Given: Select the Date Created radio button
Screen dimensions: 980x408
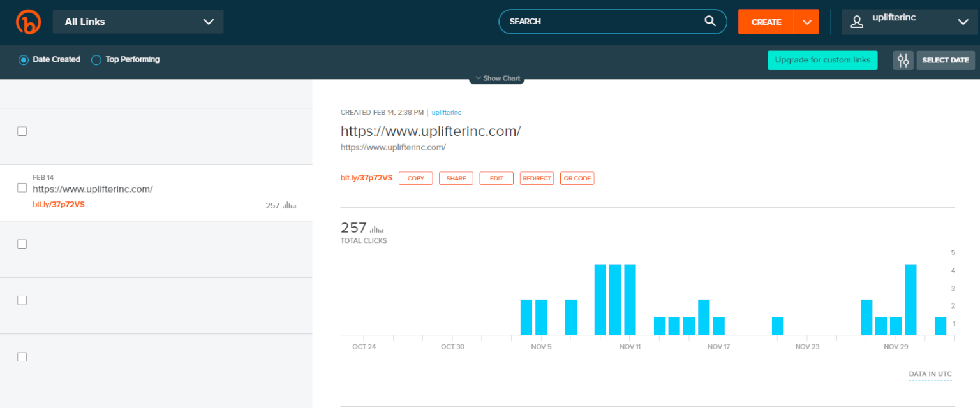Looking at the screenshot, I should tap(24, 60).
